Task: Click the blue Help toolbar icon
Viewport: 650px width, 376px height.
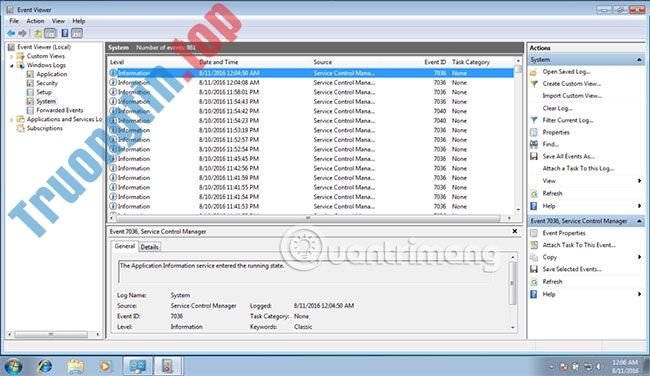Action: coord(65,33)
